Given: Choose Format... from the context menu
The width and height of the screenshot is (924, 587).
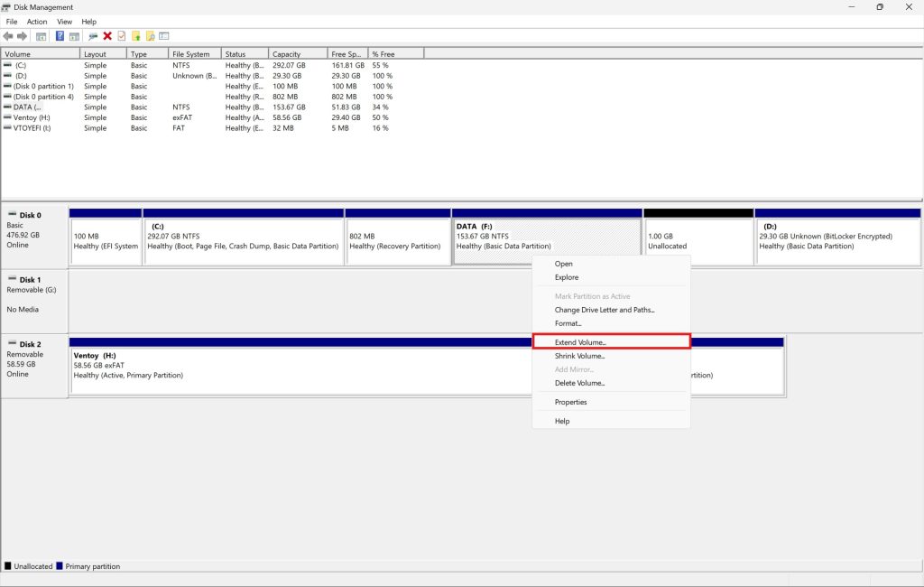Looking at the screenshot, I should 611,323.
